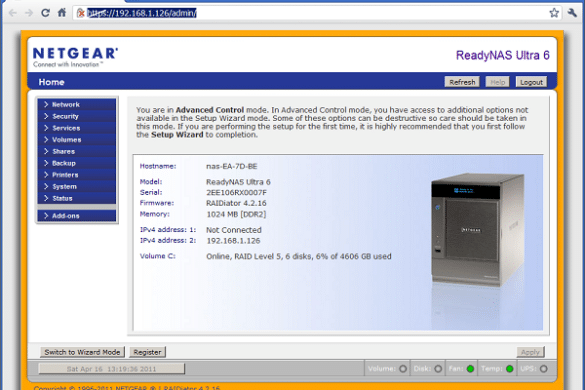Select the address bar URL field
This screenshot has height=390, width=585.
pyautogui.click(x=316, y=13)
